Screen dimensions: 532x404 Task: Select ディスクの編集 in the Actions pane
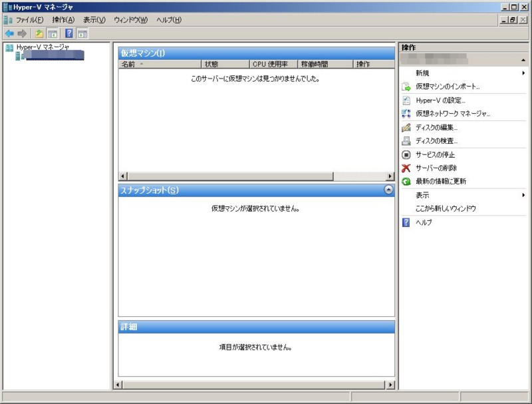click(439, 126)
